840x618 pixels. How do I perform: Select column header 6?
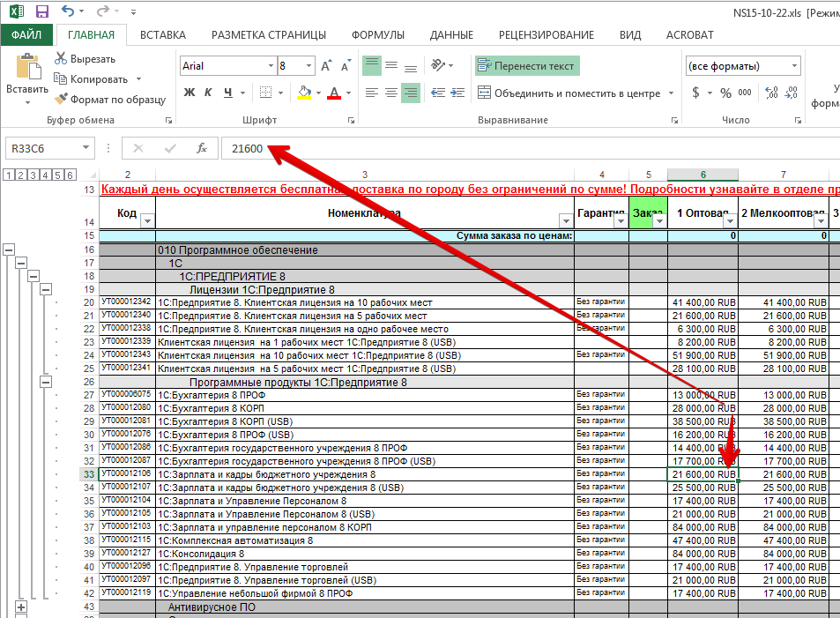tap(702, 175)
